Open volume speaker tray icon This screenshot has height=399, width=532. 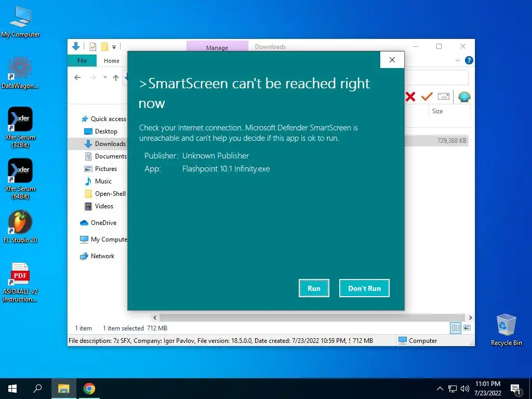click(464, 389)
